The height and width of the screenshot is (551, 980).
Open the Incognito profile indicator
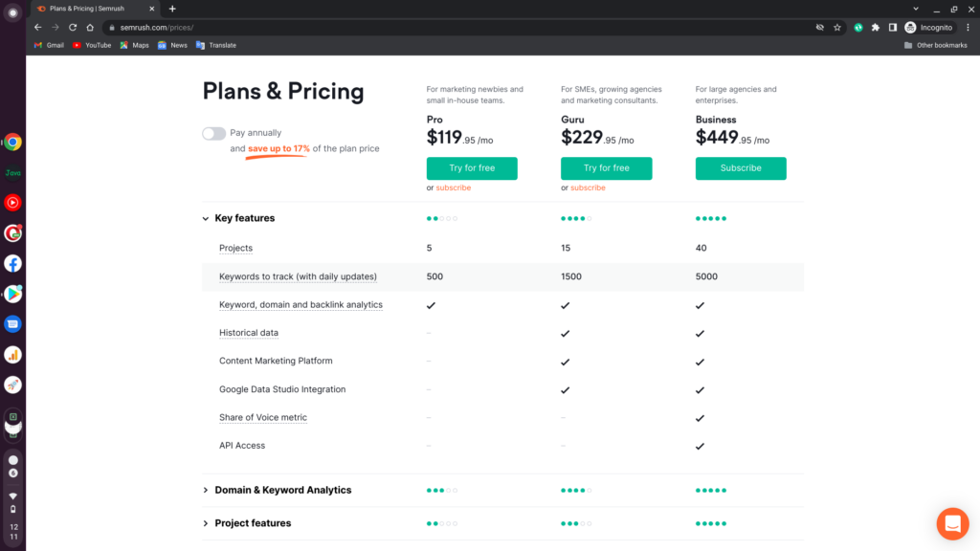(x=929, y=28)
